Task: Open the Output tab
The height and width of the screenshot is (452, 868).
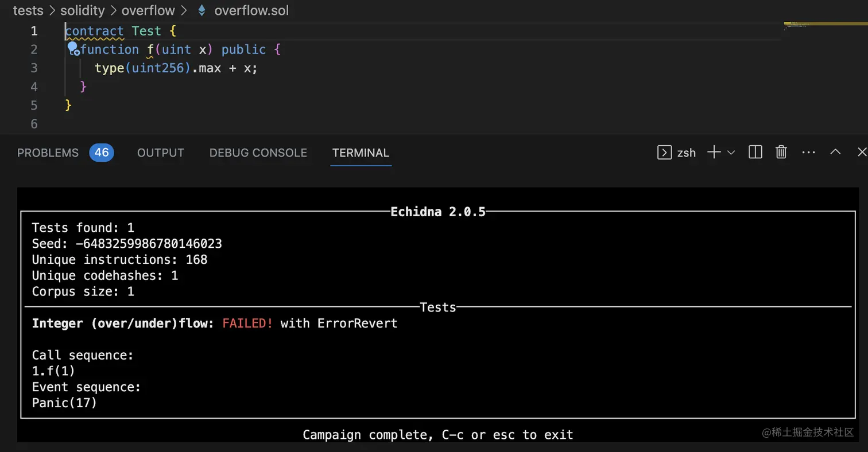Action: click(x=161, y=153)
